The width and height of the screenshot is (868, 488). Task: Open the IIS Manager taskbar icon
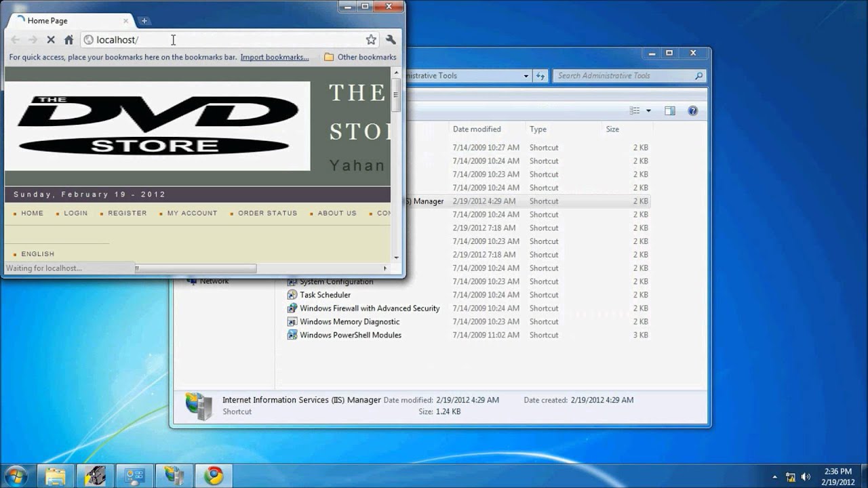click(174, 476)
